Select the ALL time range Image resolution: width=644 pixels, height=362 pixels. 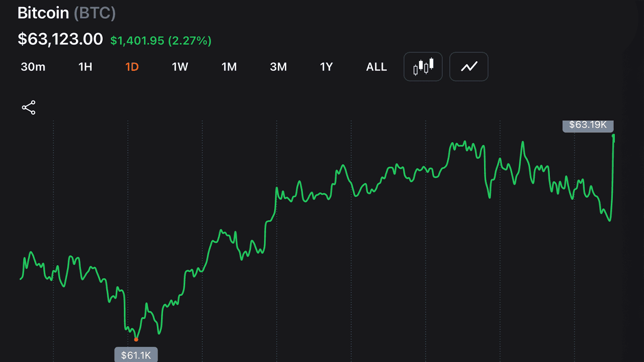(376, 67)
